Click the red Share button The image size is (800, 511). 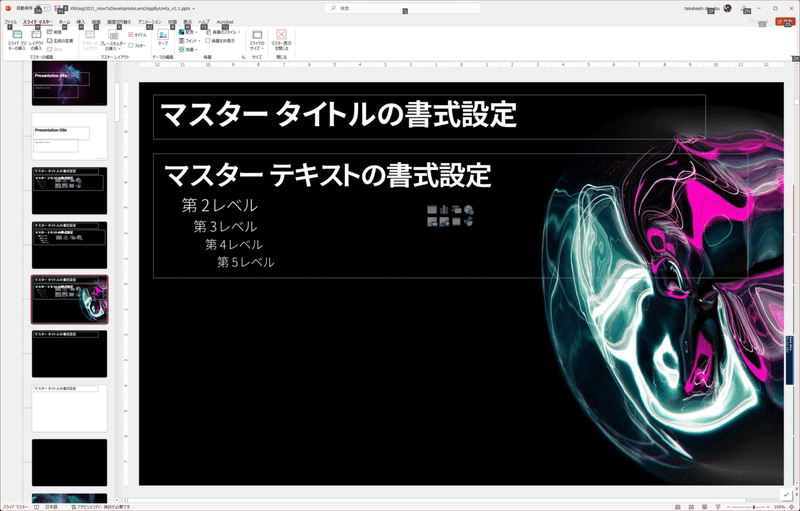(785, 22)
